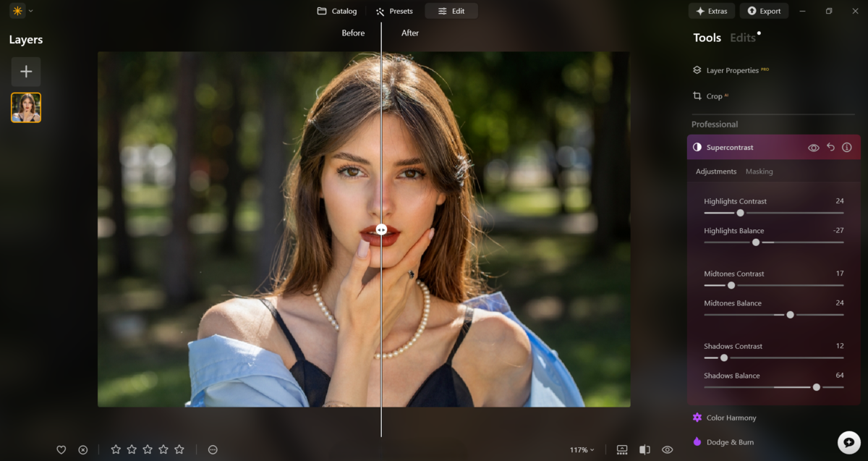The height and width of the screenshot is (461, 868).
Task: Open the Masking tab in Supercontrast
Action: [x=759, y=172]
